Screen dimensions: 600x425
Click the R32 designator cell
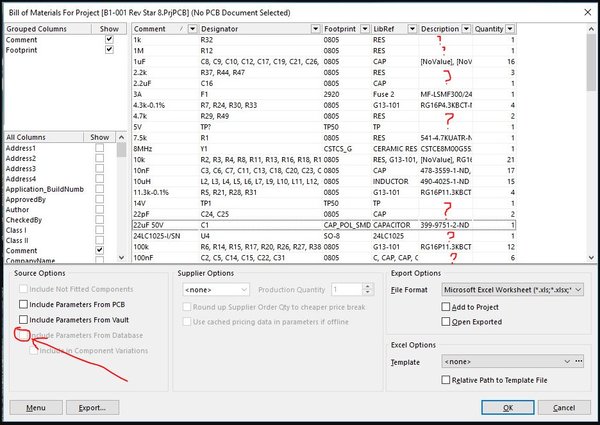[x=261, y=39]
